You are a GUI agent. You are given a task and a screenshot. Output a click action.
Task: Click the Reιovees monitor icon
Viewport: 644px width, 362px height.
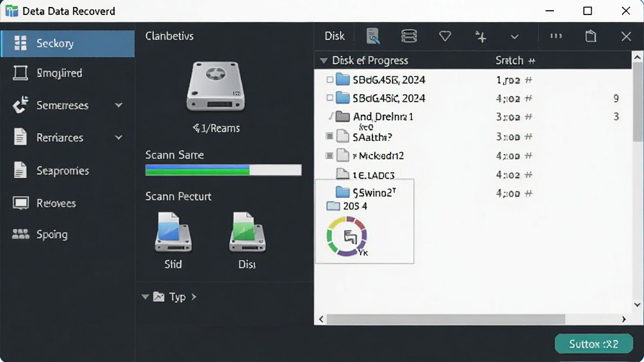(x=20, y=203)
